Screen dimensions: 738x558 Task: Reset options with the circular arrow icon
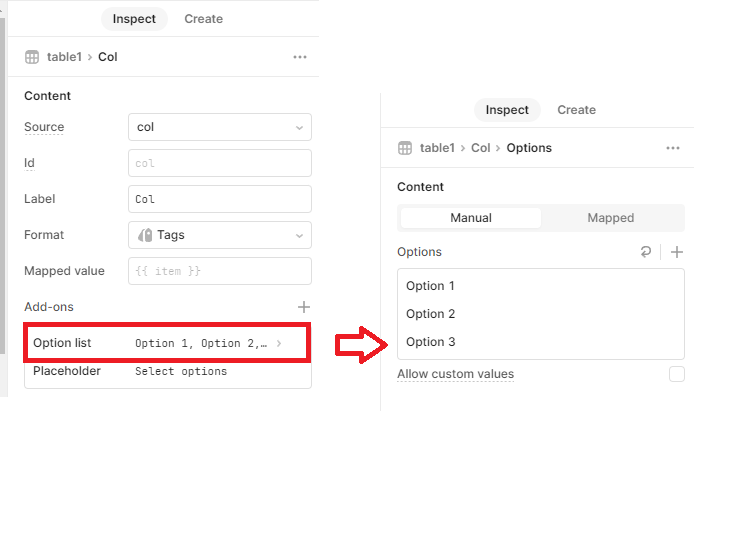pos(646,252)
